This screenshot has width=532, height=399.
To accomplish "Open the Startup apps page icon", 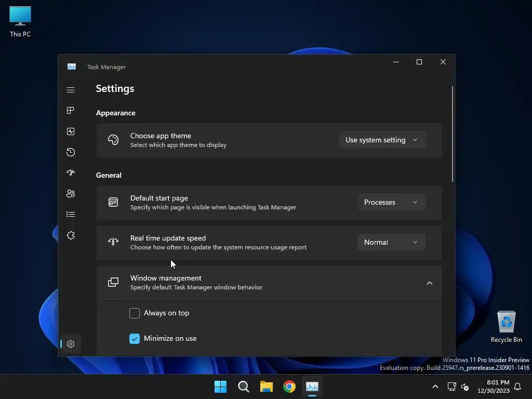I will [71, 172].
